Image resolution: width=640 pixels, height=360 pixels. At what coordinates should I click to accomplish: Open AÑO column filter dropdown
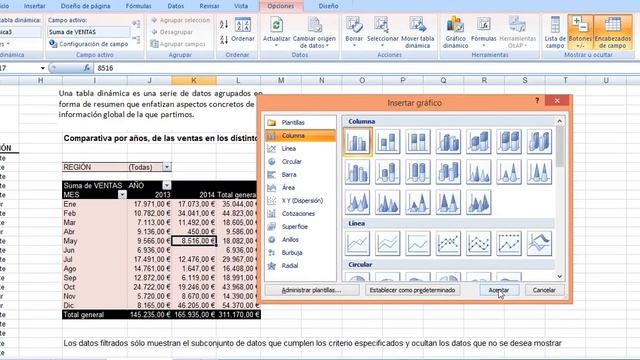167,185
